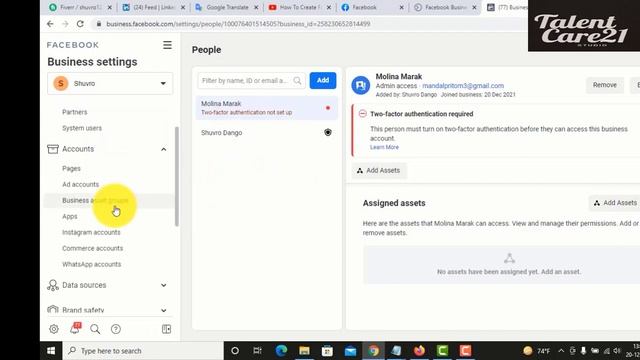Click the Windows Type here to search box
Screen dimensions: 640x360
(143, 351)
